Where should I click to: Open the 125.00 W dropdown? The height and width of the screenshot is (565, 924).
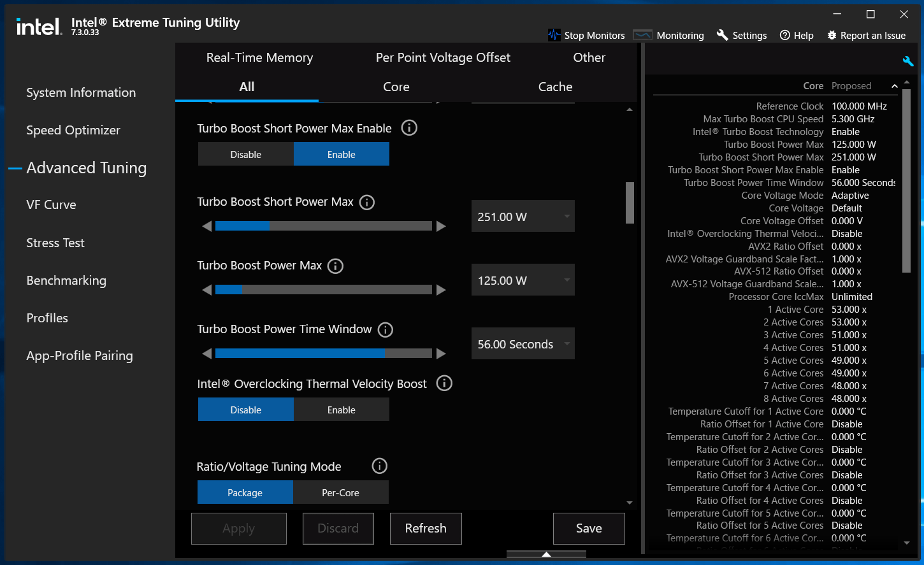[523, 280]
